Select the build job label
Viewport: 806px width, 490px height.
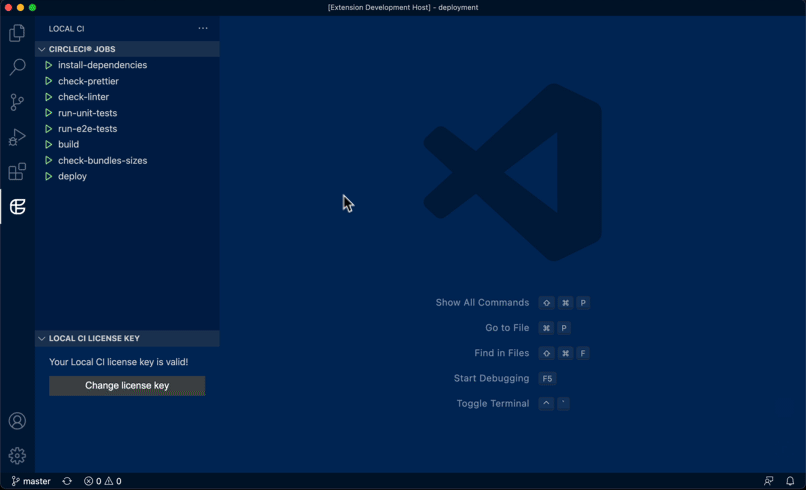coord(68,144)
